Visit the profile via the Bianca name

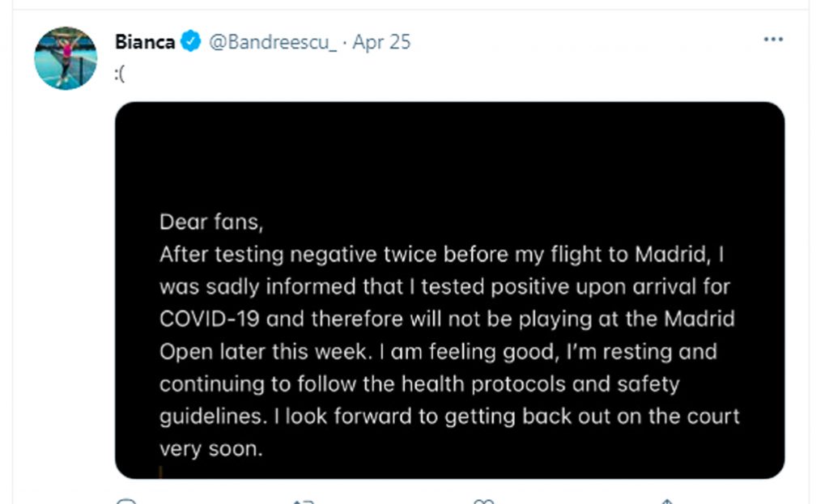tap(145, 41)
